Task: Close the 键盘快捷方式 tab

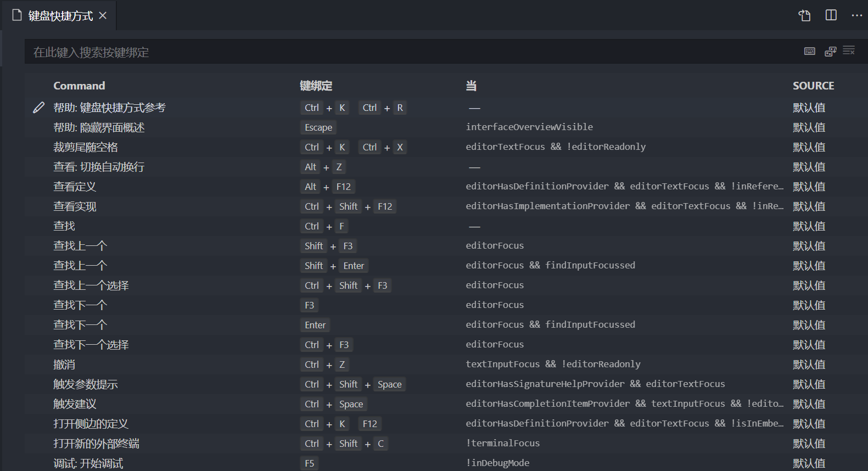Action: click(x=103, y=16)
